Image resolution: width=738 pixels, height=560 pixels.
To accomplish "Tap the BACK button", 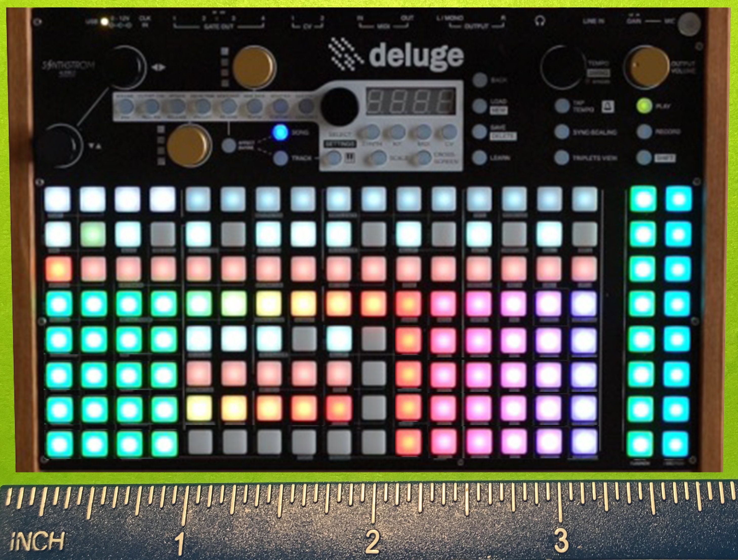I will point(480,80).
